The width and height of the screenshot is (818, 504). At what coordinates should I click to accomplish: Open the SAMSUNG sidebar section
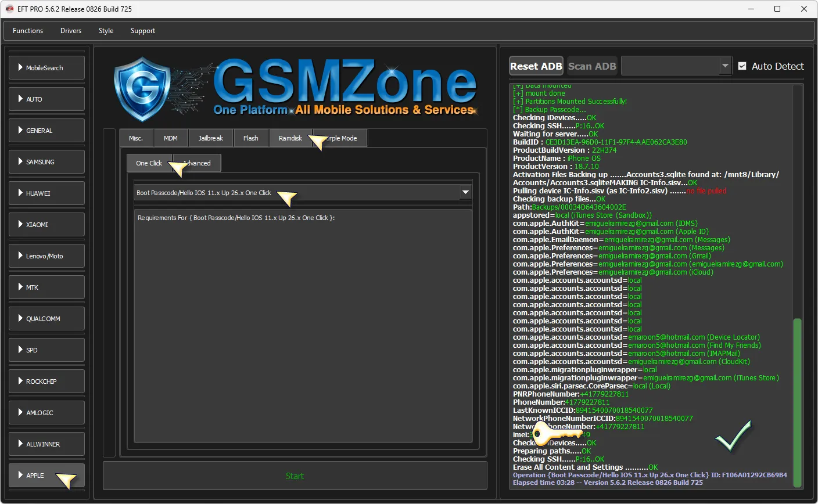46,162
